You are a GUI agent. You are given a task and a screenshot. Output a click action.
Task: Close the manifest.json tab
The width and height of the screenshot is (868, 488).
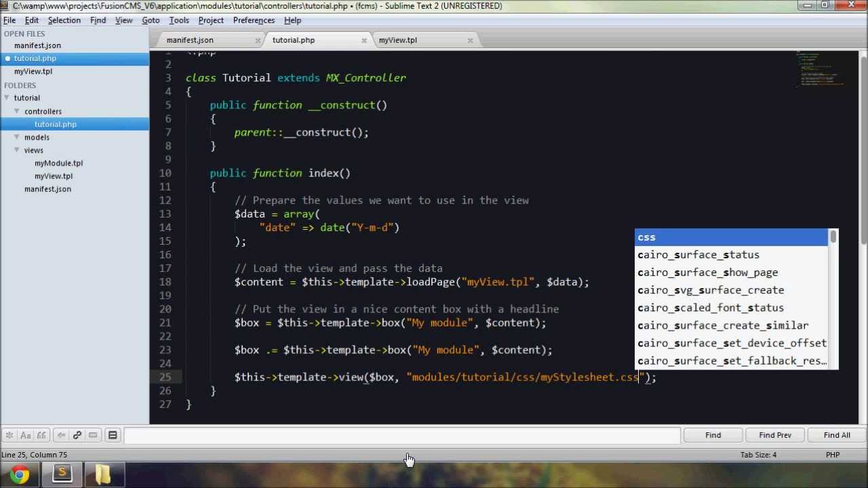258,41
